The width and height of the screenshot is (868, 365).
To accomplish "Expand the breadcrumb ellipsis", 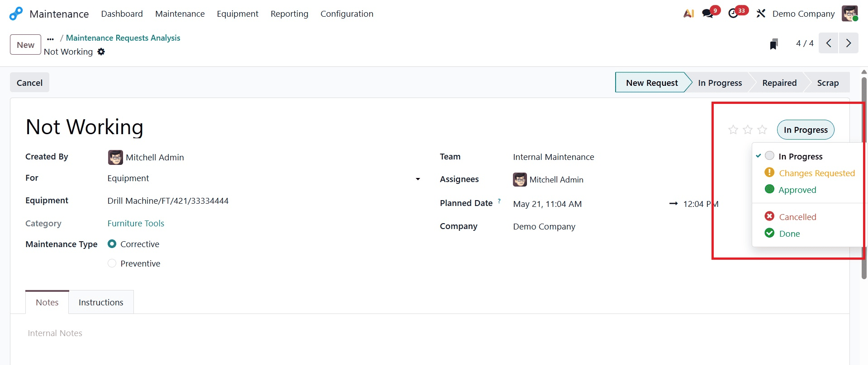I will click(50, 38).
